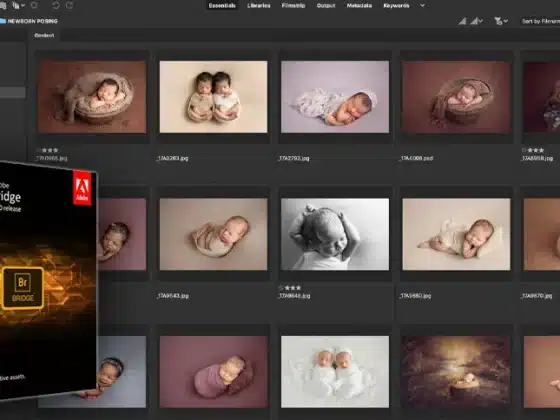560x420 pixels.
Task: Select the baby on mauve backdrop behind the box
Action: point(122,234)
